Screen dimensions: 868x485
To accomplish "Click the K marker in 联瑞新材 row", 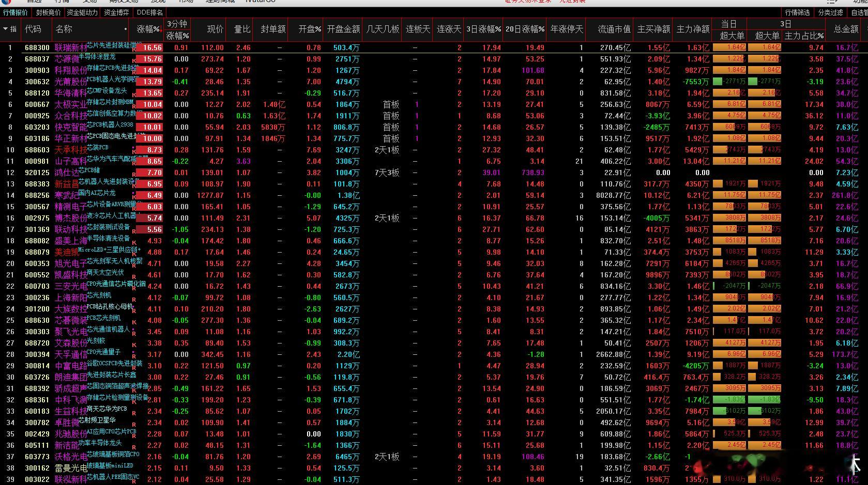I will [x=134, y=50].
